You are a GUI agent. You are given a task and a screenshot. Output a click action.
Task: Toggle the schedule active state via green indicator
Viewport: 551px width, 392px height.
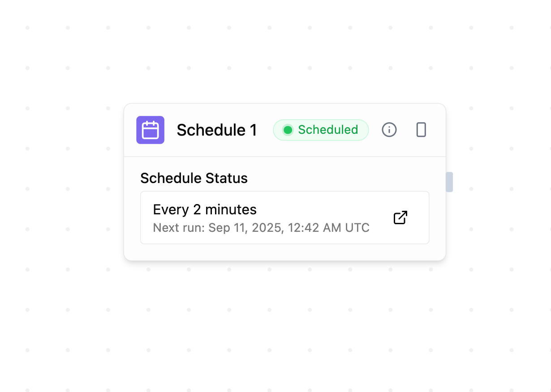pos(288,130)
